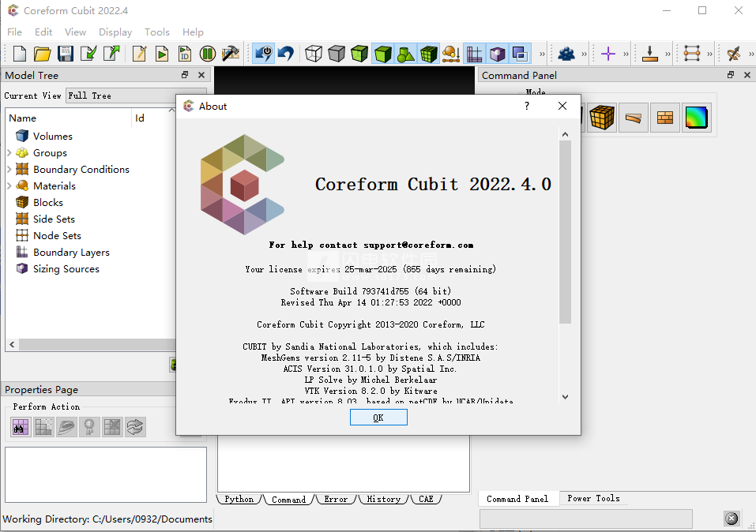
Task: Open a file with the folder icon
Action: pyautogui.click(x=43, y=53)
